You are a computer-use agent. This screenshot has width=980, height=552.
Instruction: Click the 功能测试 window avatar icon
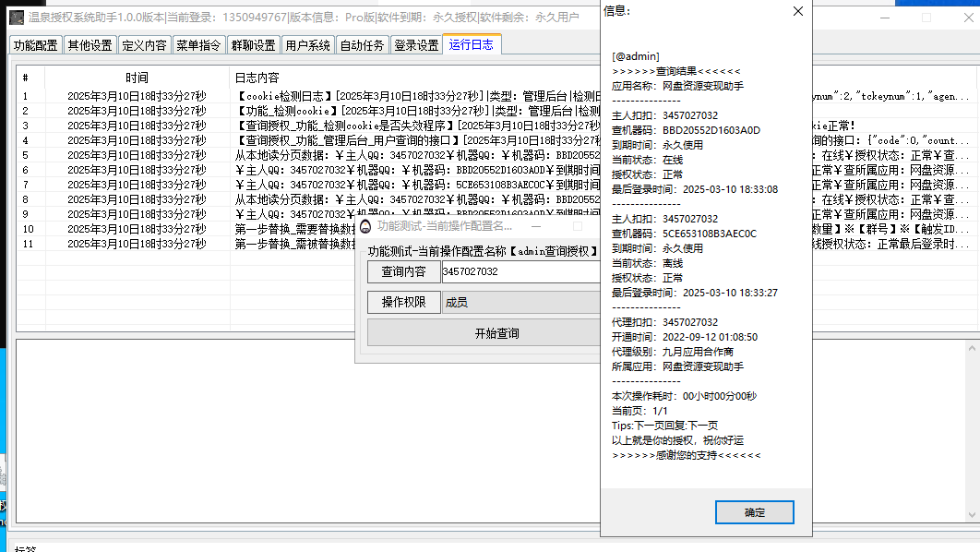(365, 226)
